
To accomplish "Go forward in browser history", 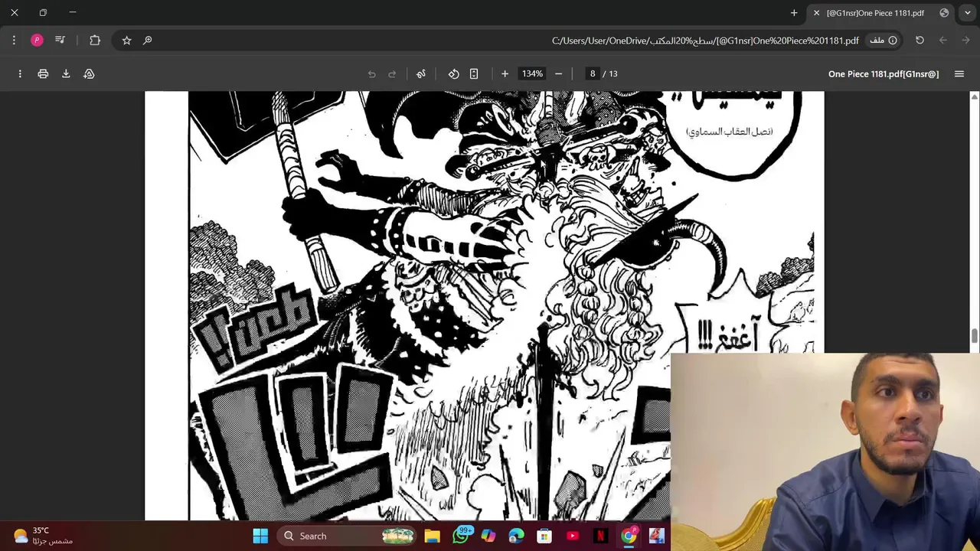I will (965, 40).
